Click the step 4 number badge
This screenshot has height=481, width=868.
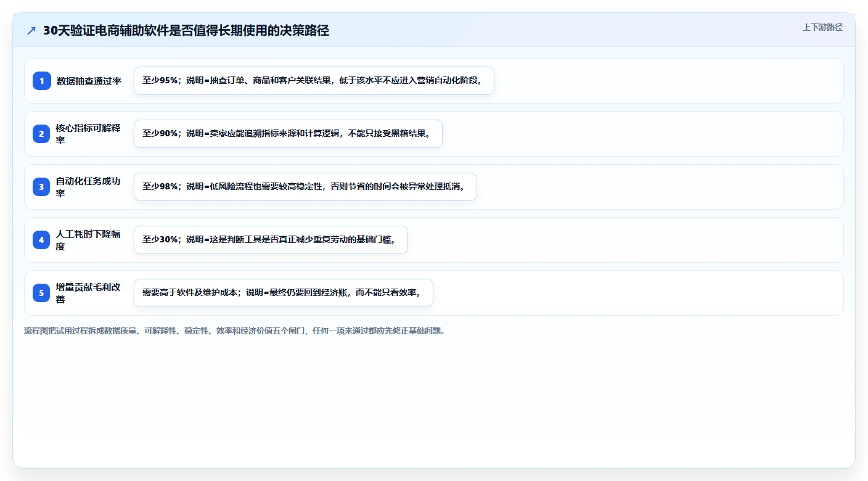pos(42,240)
